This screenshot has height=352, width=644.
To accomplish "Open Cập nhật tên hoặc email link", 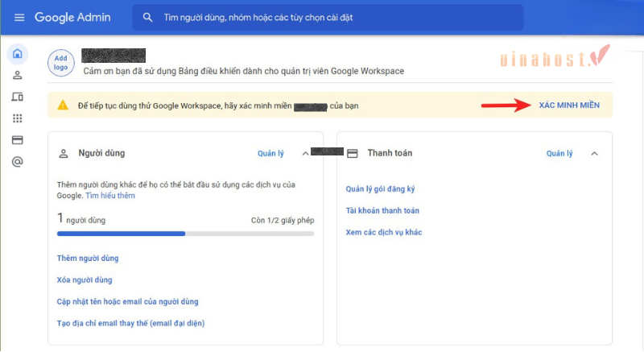I will coord(127,302).
